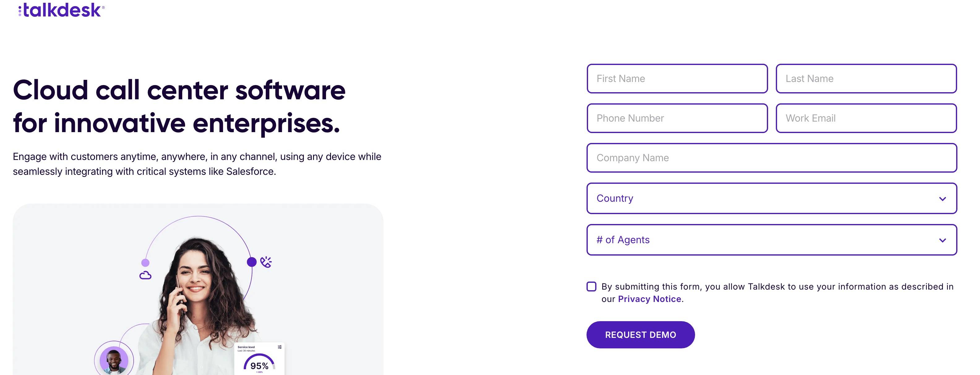980x375 pixels.
Task: Click the cloud icon in the hero image
Action: [145, 275]
